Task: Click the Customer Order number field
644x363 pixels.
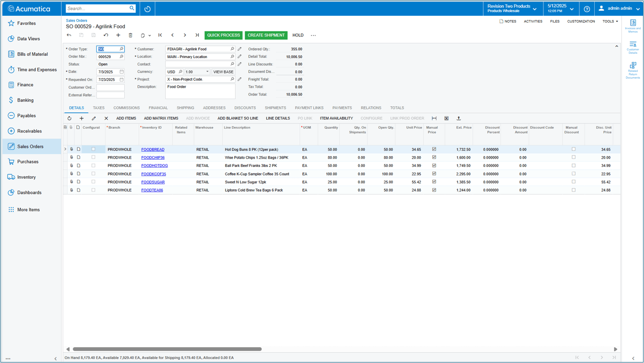Action: click(x=110, y=88)
